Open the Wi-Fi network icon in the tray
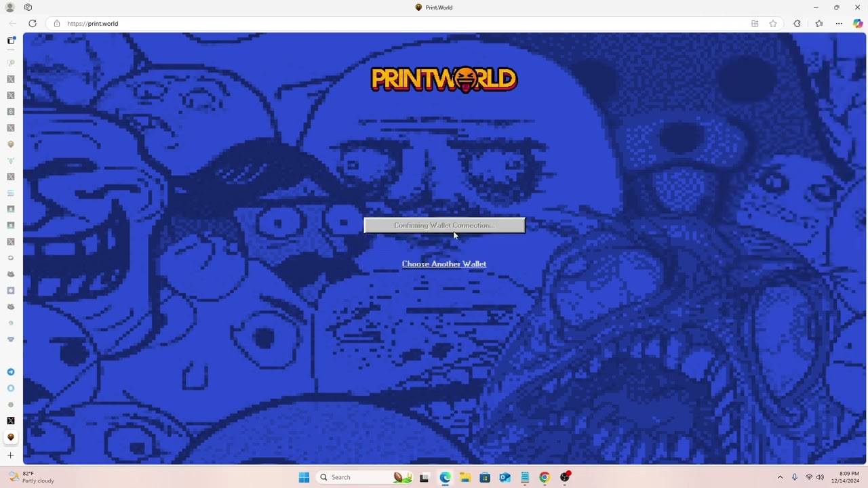 pyautogui.click(x=808, y=477)
